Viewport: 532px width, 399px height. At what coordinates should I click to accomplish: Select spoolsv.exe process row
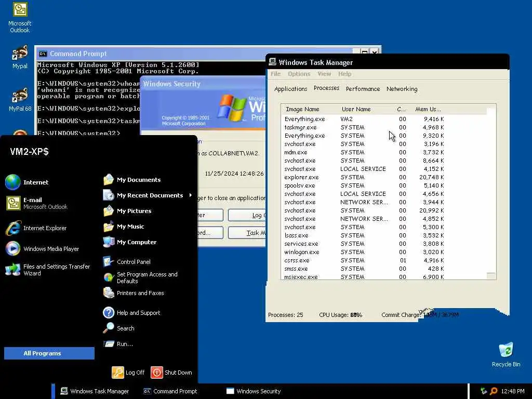click(x=364, y=185)
